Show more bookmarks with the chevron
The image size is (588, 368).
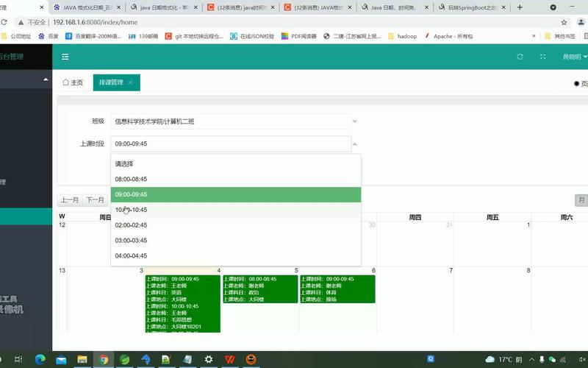click(x=534, y=36)
